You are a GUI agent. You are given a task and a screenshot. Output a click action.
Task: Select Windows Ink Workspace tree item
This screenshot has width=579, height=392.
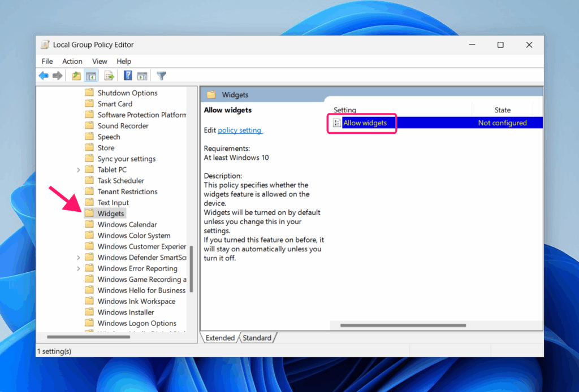[136, 301]
